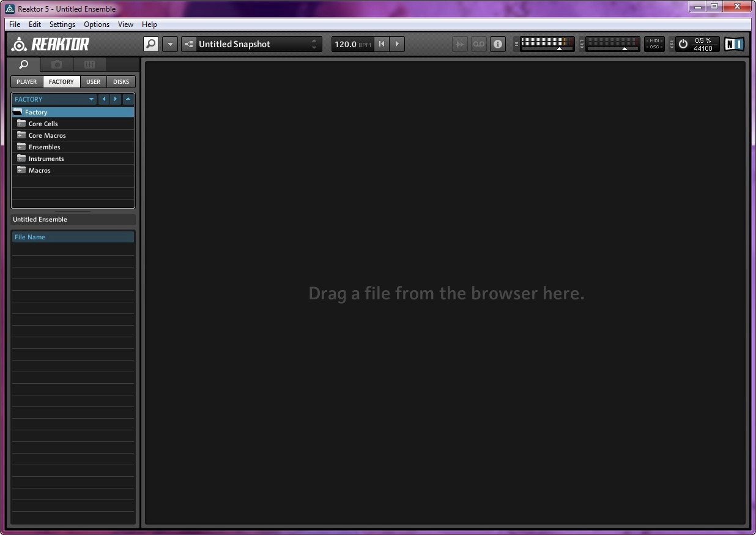Step snapshot with the up/down arrows
756x535 pixels.
(x=314, y=44)
